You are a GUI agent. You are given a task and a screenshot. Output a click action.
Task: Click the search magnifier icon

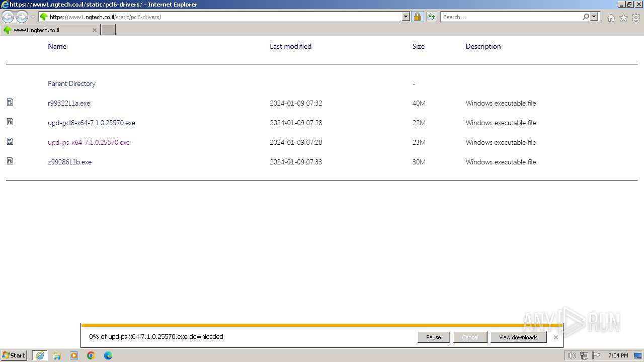coord(586,17)
